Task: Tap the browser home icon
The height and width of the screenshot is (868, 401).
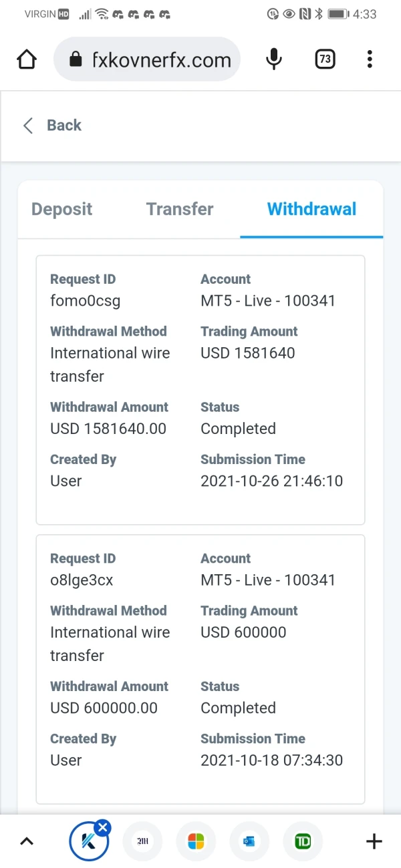Action: [x=27, y=60]
